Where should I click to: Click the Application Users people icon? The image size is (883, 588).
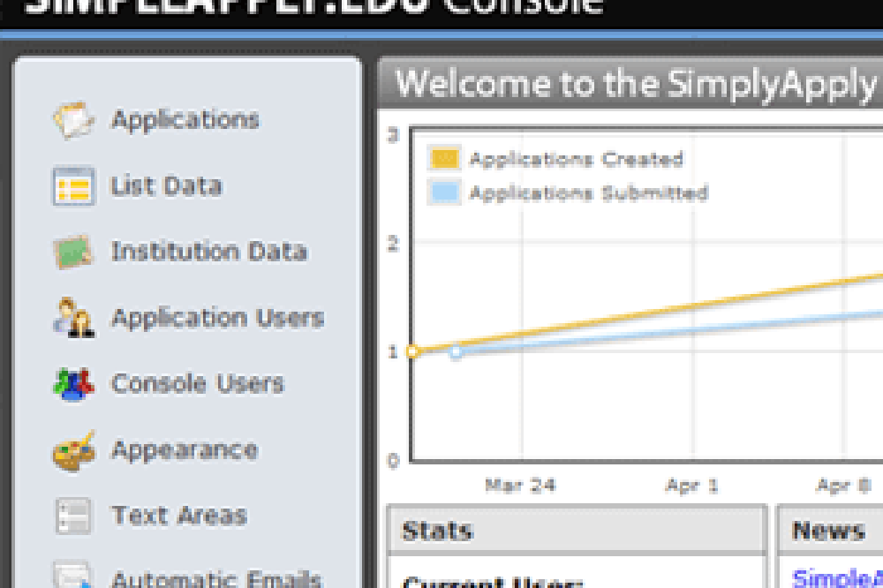click(74, 318)
